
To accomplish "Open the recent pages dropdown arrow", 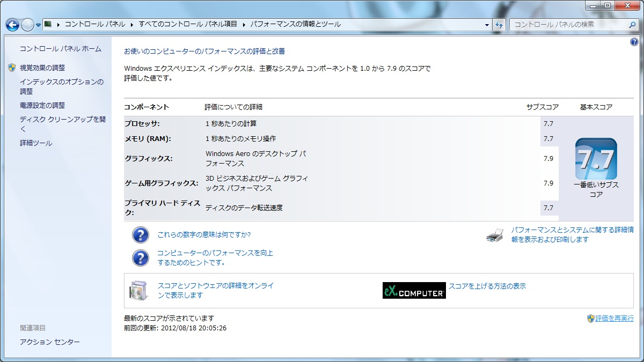I will [x=38, y=25].
